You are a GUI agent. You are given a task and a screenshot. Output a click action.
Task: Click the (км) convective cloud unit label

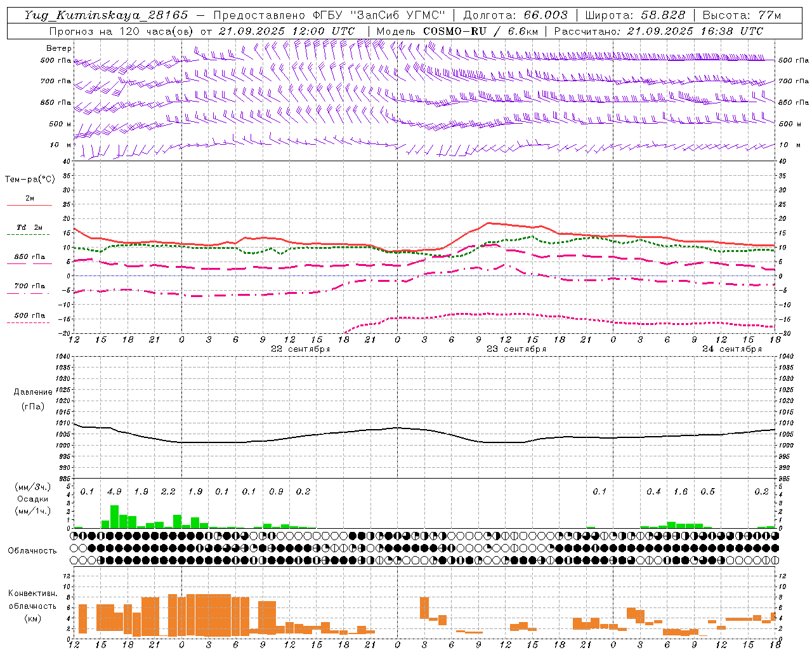(32, 618)
